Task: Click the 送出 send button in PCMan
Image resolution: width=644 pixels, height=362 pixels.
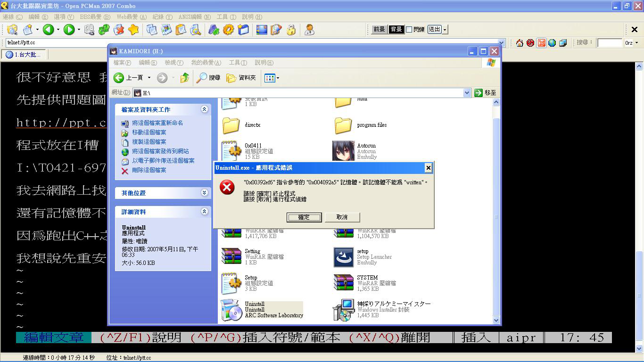Action: pos(434,29)
